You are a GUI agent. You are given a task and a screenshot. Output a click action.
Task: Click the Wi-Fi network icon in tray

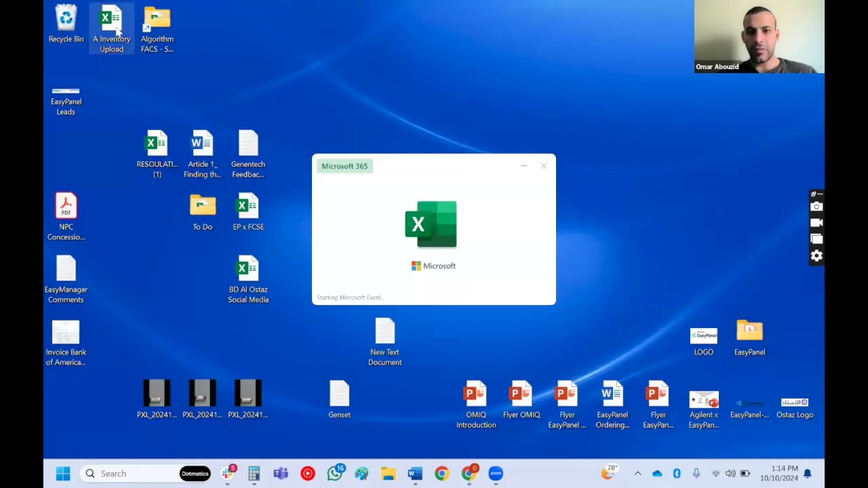[x=715, y=474]
